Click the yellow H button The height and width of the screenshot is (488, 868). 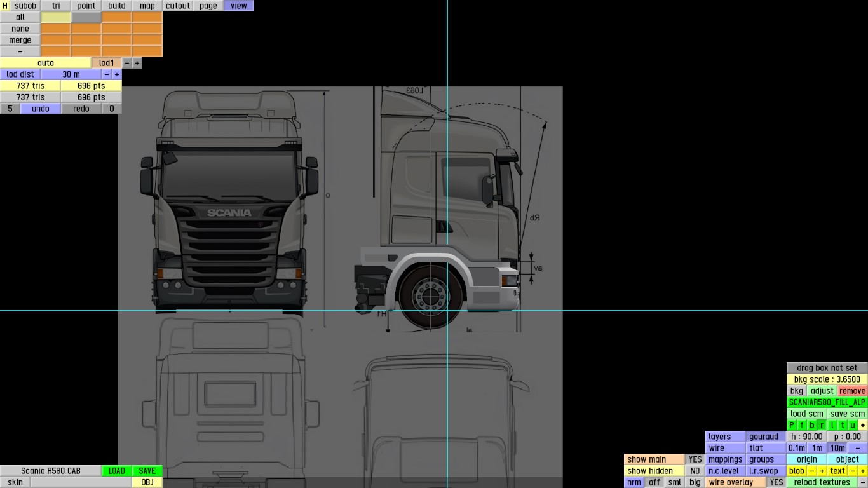coord(5,6)
